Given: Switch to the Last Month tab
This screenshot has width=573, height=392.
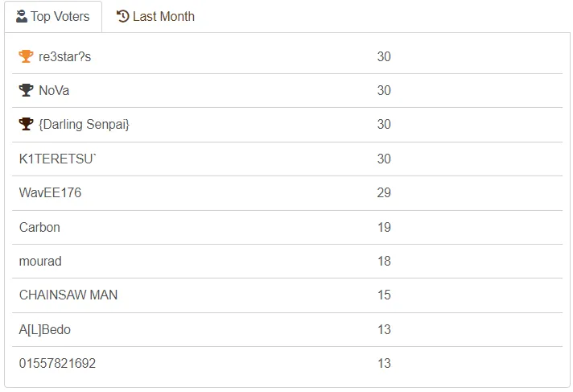Looking at the screenshot, I should (155, 16).
